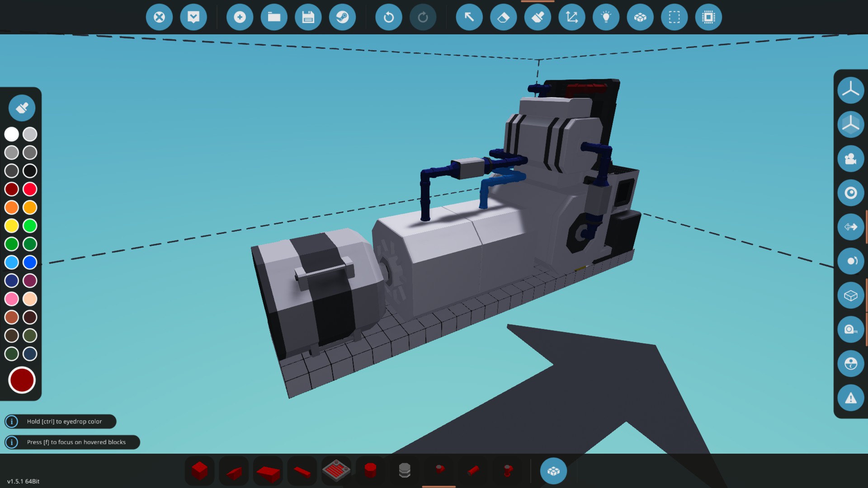
Task: Toggle the light bulb lighting mode
Action: pyautogui.click(x=606, y=17)
